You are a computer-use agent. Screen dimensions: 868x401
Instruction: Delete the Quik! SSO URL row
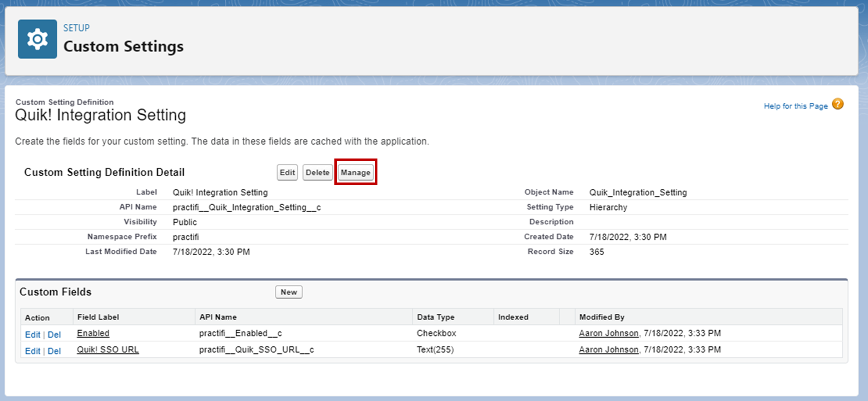pyautogui.click(x=54, y=351)
